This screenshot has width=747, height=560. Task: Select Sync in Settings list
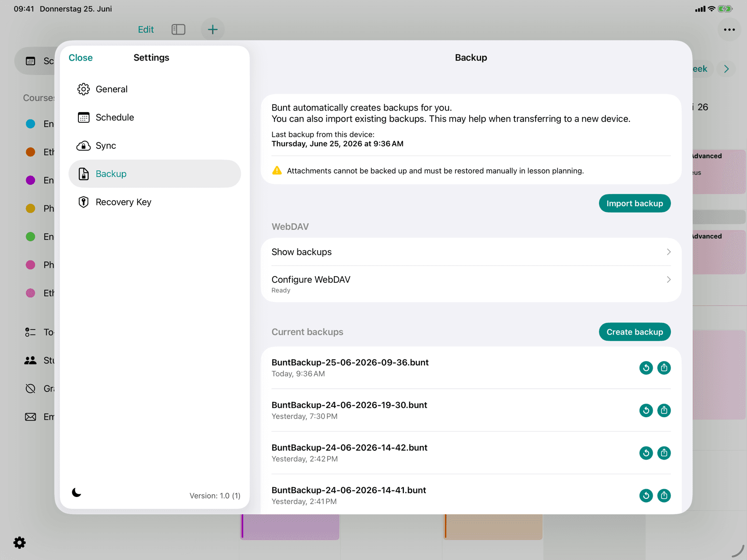click(x=155, y=146)
